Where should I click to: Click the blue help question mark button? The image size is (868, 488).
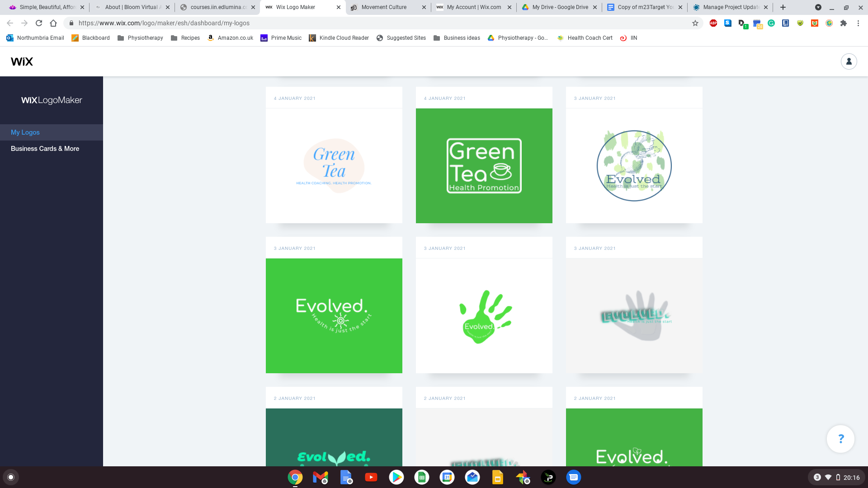(840, 439)
